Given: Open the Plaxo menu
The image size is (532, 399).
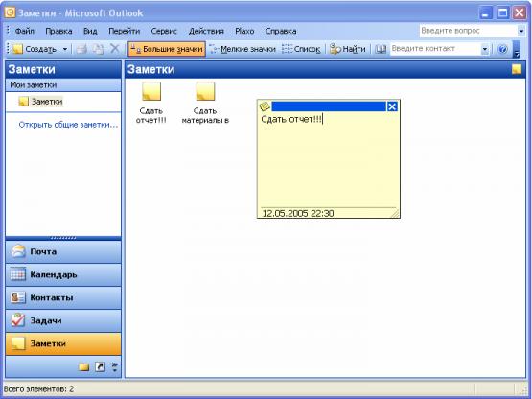Looking at the screenshot, I should (x=244, y=32).
